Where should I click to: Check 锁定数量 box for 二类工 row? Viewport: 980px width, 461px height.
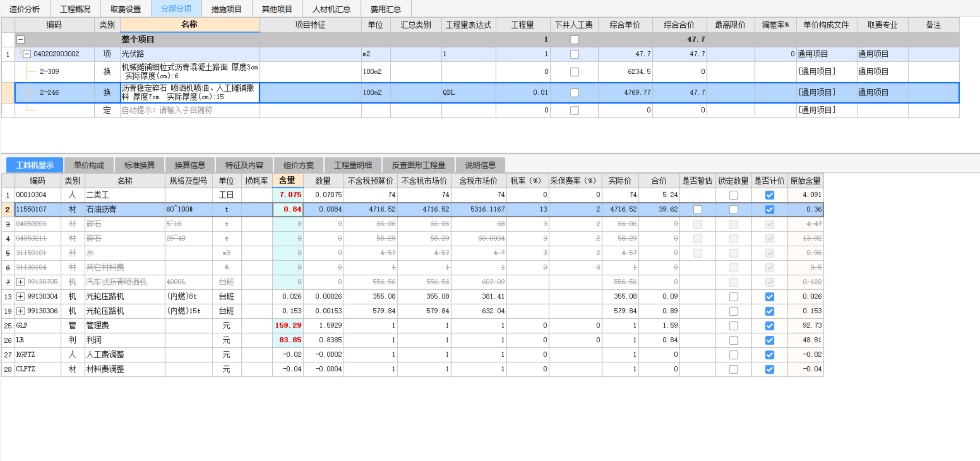point(733,195)
